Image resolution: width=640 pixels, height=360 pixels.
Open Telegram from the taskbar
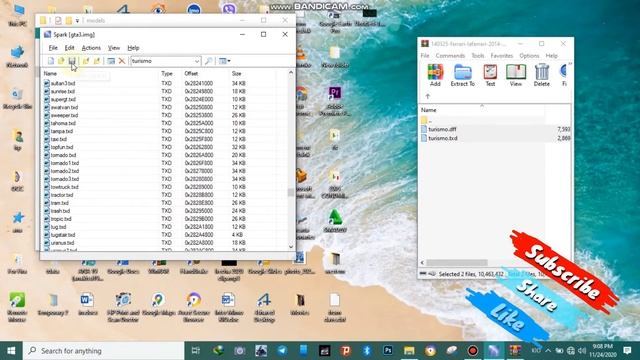(282, 351)
